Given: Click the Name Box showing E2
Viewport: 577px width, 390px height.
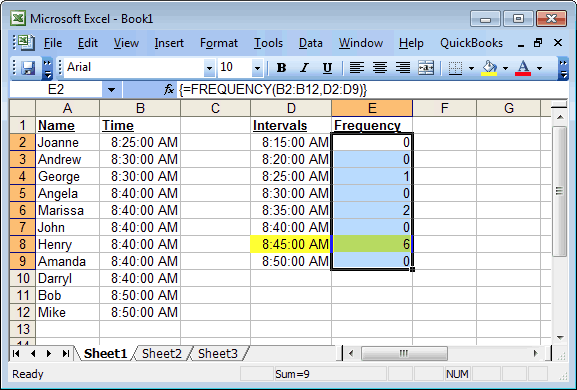Looking at the screenshot, I should pos(56,89).
